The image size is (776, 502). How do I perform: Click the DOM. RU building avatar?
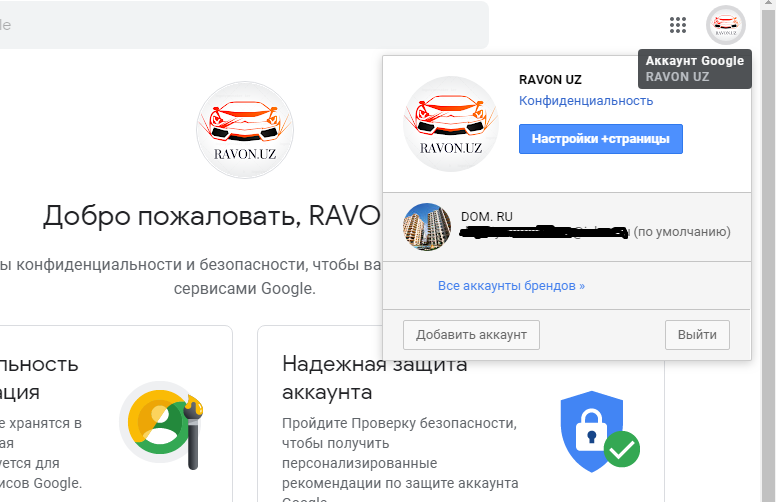tap(427, 227)
